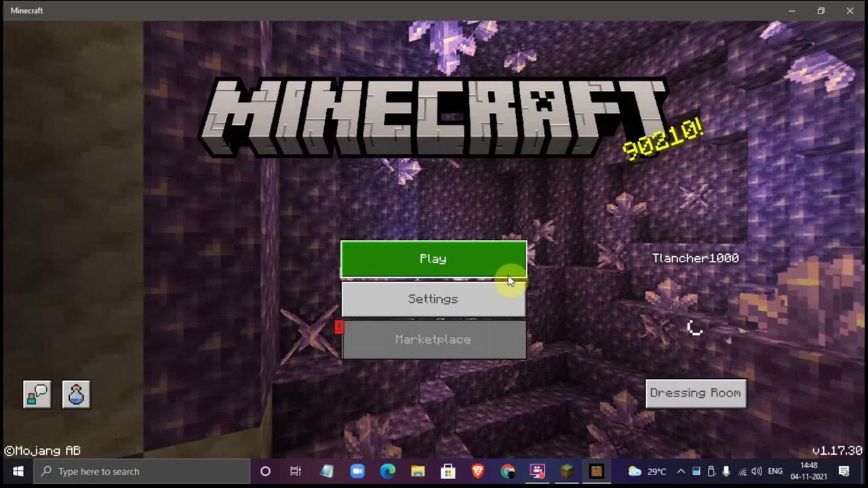
Task: Open the Wi-Fi network tray icon
Action: [x=742, y=471]
